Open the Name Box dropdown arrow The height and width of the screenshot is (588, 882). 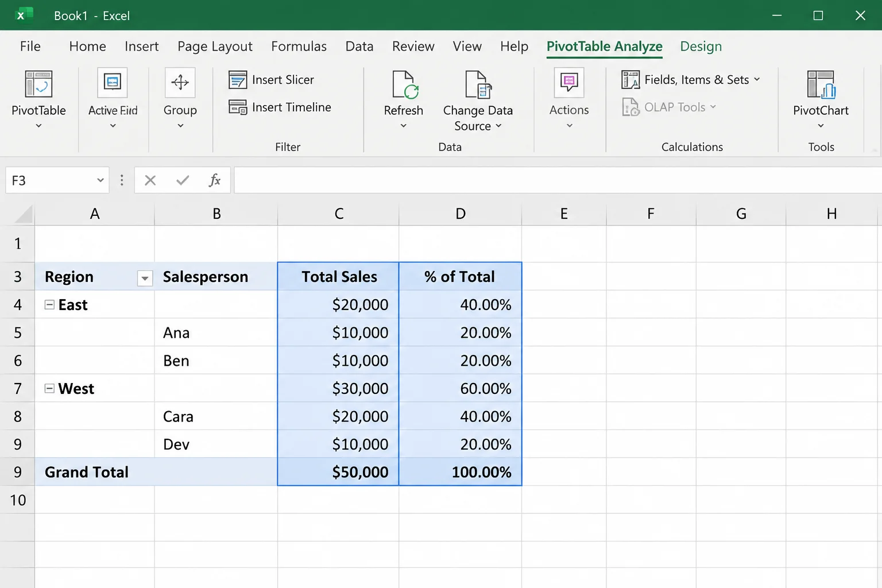click(100, 180)
